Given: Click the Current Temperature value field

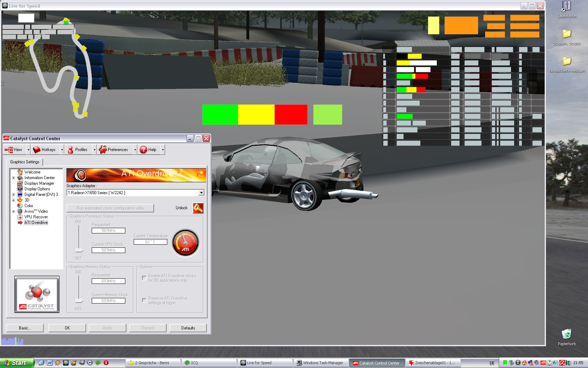Looking at the screenshot, I should 150,242.
